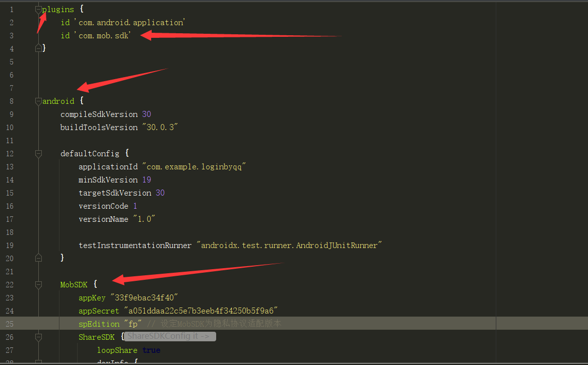Fold the ShareSDK block on line 26

tap(38, 337)
